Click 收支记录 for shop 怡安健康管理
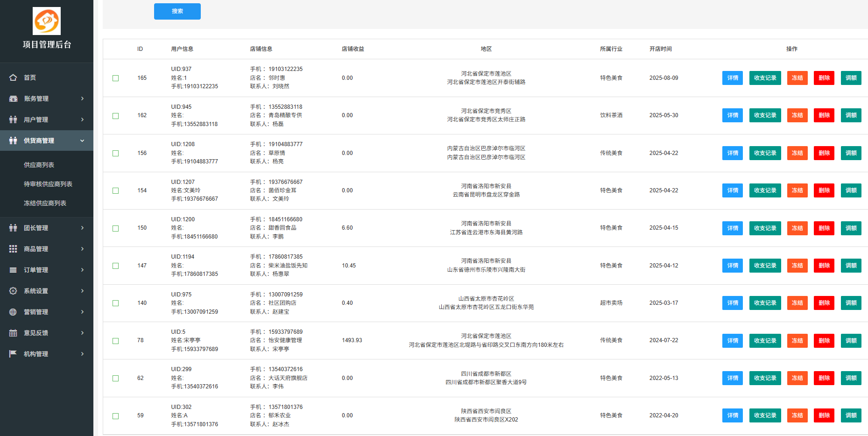Image resolution: width=868 pixels, height=436 pixels. [x=765, y=341]
